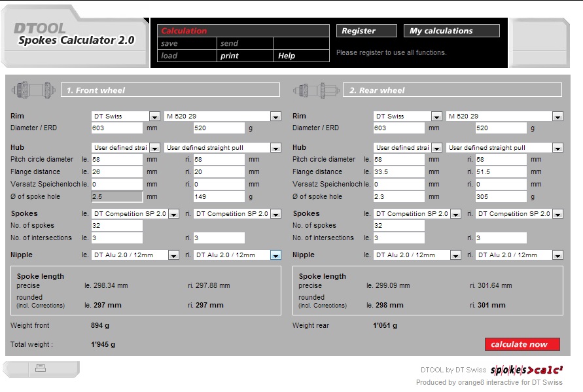Open front wheel right nipple type dropdown

(275, 255)
